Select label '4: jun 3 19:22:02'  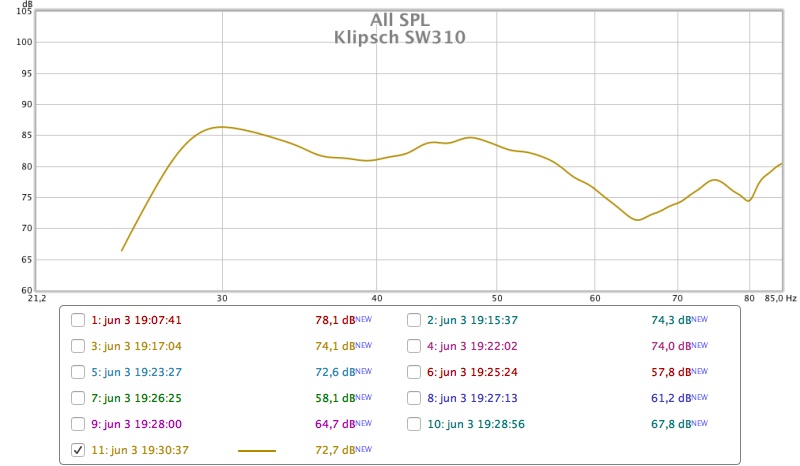coord(472,346)
